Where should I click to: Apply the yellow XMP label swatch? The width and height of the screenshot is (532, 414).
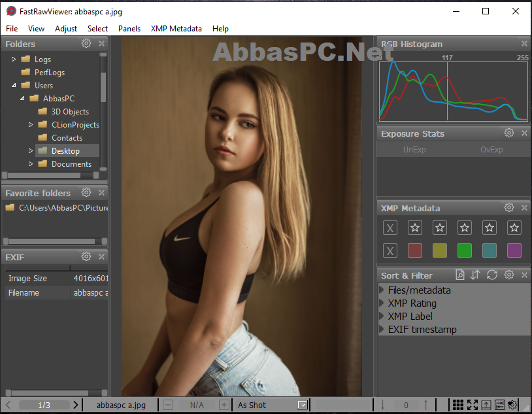point(440,250)
